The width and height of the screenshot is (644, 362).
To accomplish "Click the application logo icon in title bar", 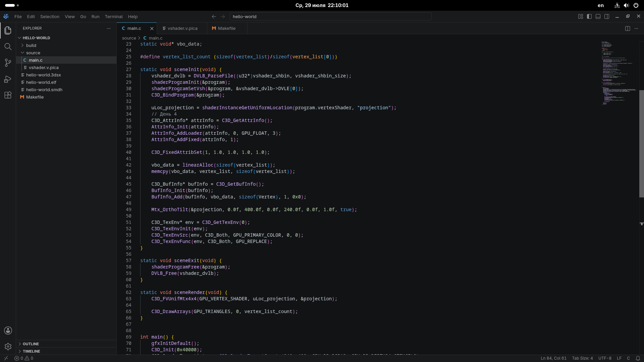I will click(6, 16).
